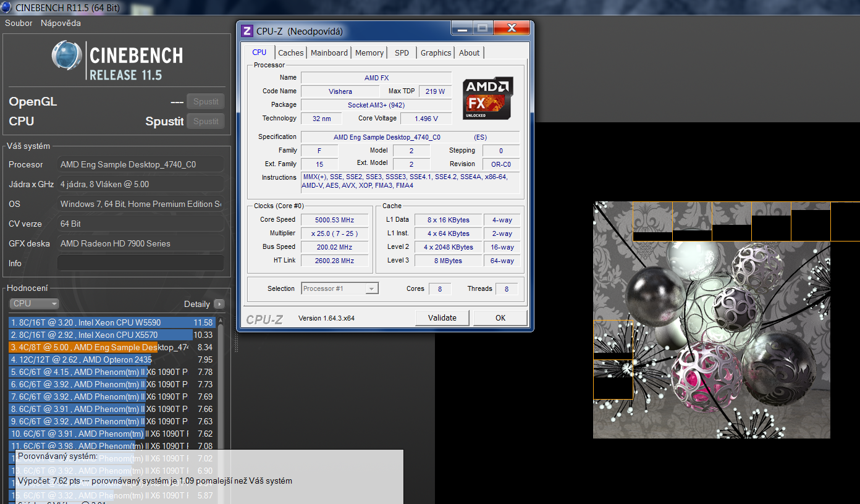Click the CPU-Z window title icon

coord(247,31)
